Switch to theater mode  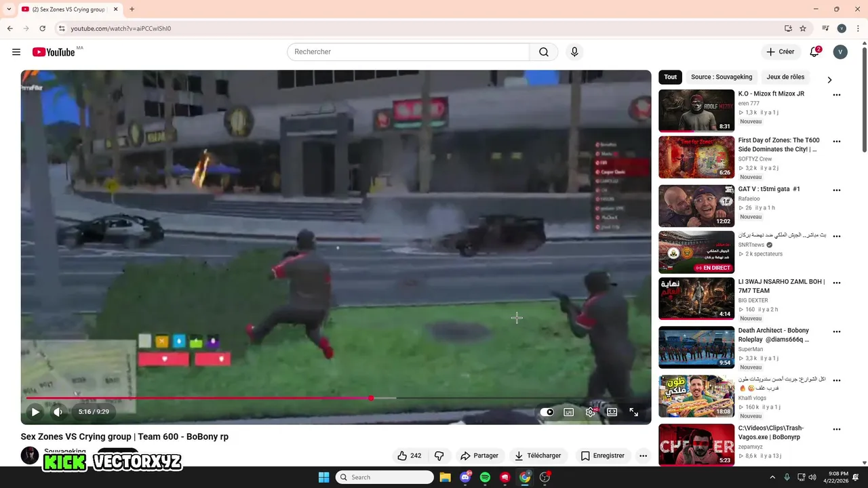pyautogui.click(x=612, y=412)
